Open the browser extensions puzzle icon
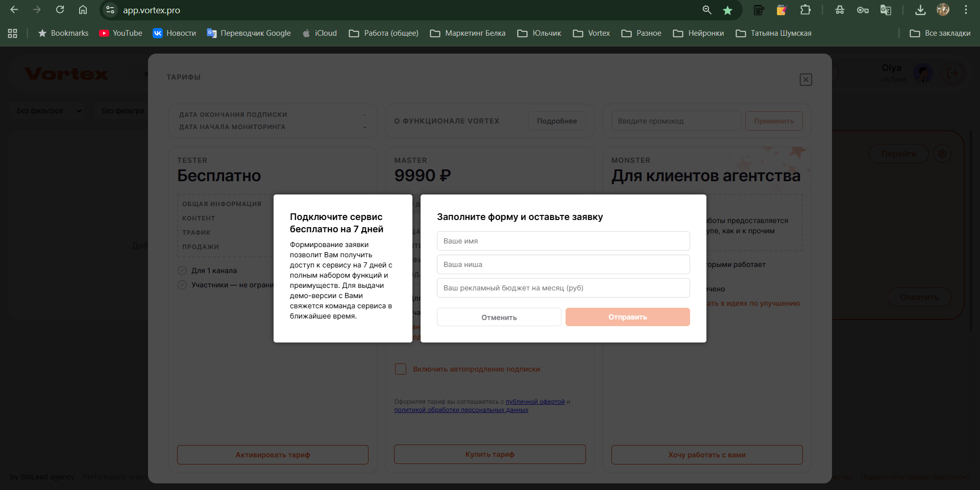This screenshot has height=490, width=980. click(x=805, y=10)
